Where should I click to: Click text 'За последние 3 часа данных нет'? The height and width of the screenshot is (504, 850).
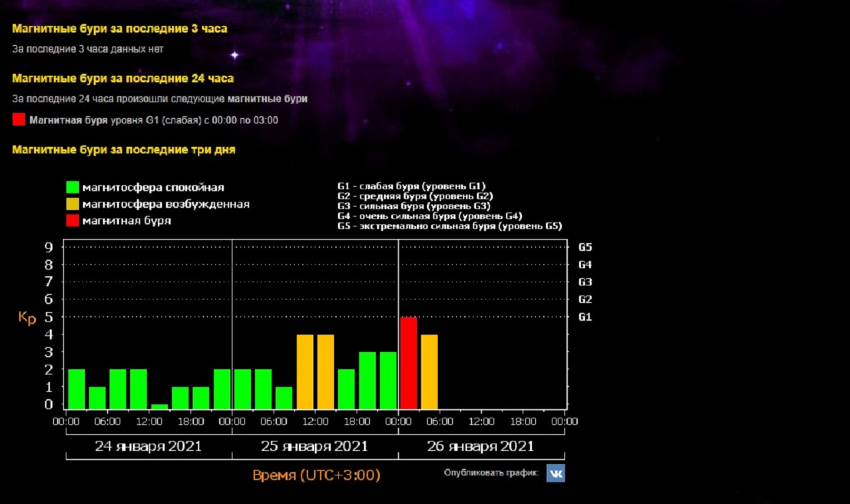[x=88, y=49]
